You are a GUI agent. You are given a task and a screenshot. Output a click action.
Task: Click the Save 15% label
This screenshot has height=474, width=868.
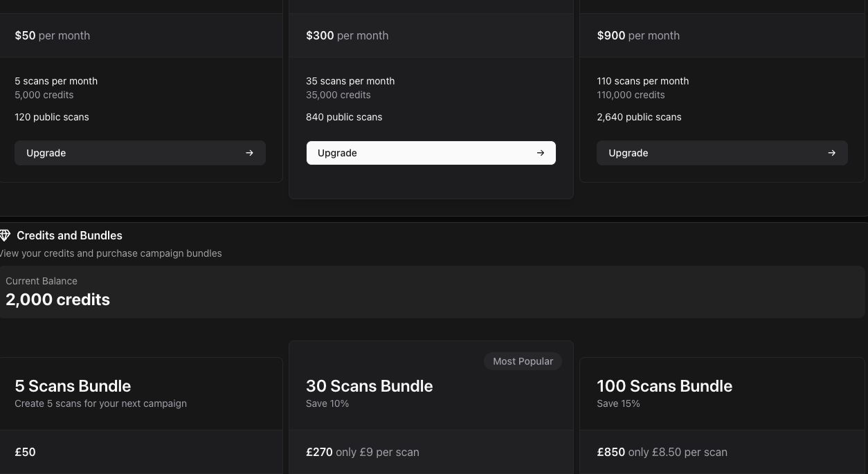point(618,403)
